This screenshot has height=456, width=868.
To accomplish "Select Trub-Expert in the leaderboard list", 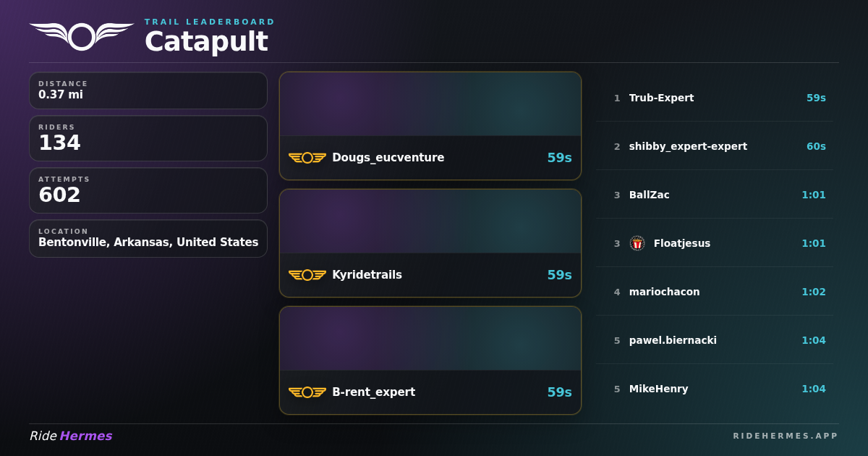I will (715, 98).
